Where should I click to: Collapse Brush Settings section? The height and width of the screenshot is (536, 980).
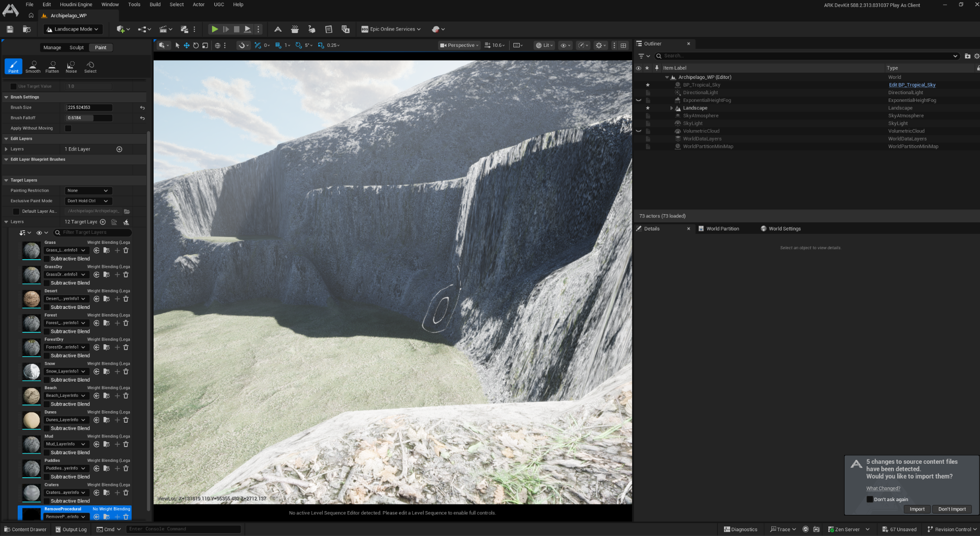click(6, 97)
